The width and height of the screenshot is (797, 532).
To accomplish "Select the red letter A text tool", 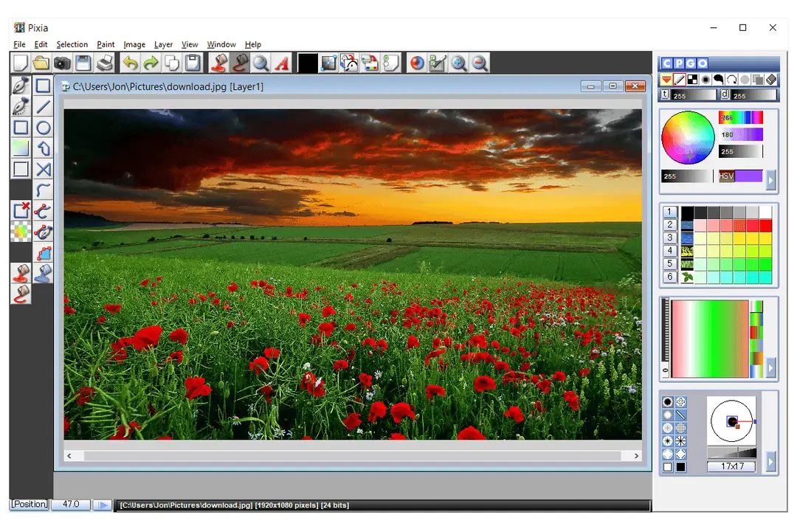I will click(282, 63).
